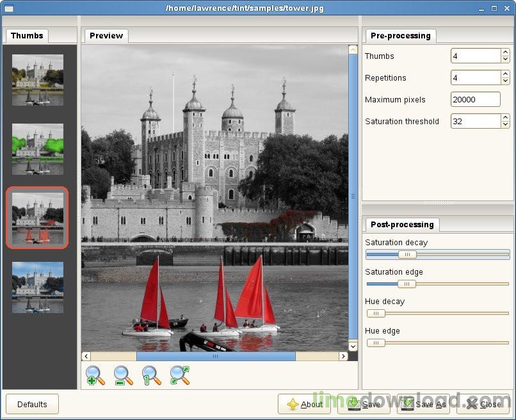Select the green-tinted trees thumbnail
Image resolution: width=516 pixels, height=420 pixels.
pos(38,149)
